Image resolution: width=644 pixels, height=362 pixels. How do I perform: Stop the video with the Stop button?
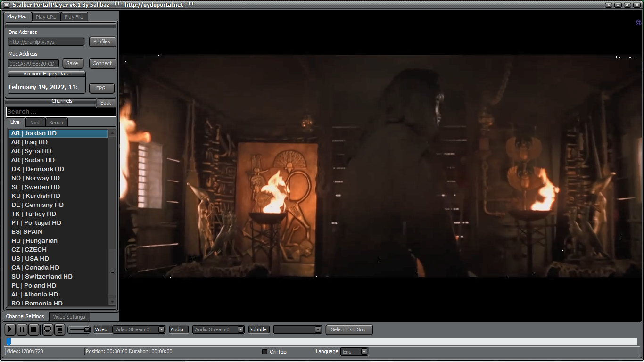[33, 329]
